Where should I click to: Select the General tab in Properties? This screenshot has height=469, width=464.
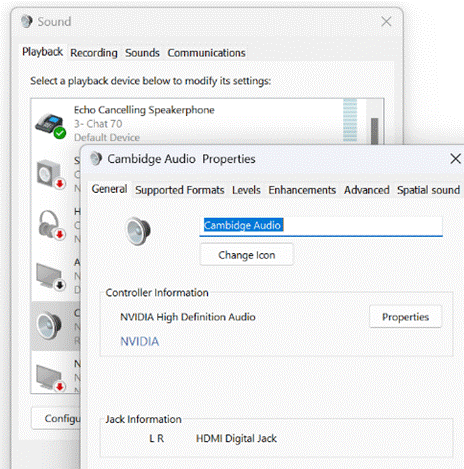tap(109, 189)
